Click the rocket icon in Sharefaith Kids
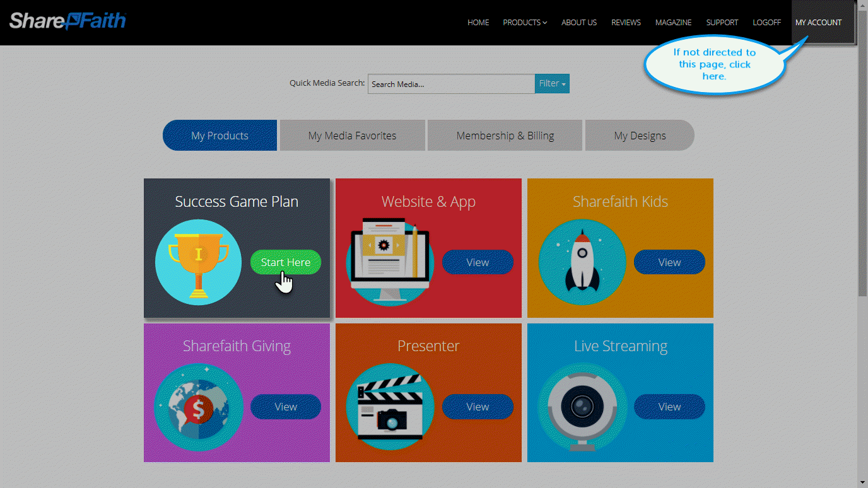868x488 pixels. [582, 262]
